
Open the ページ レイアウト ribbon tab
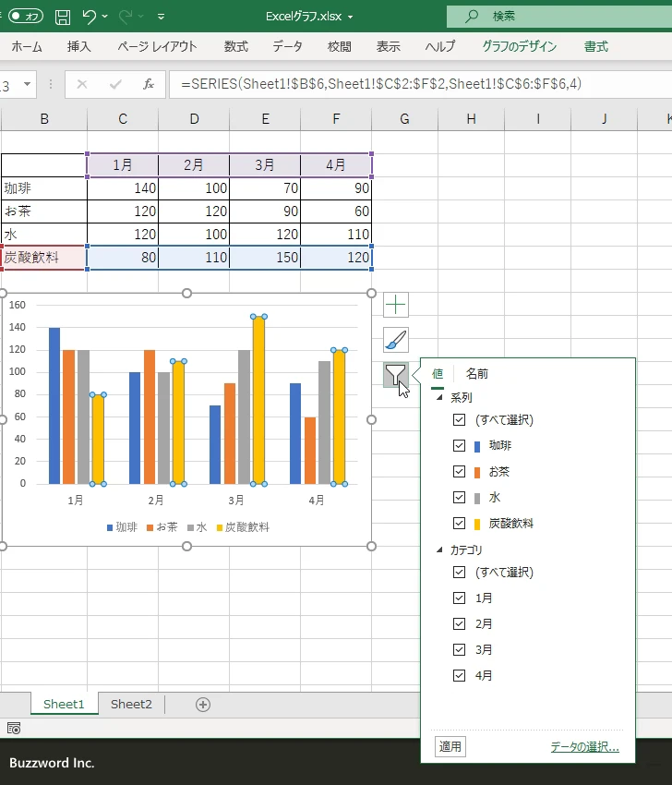click(x=157, y=46)
